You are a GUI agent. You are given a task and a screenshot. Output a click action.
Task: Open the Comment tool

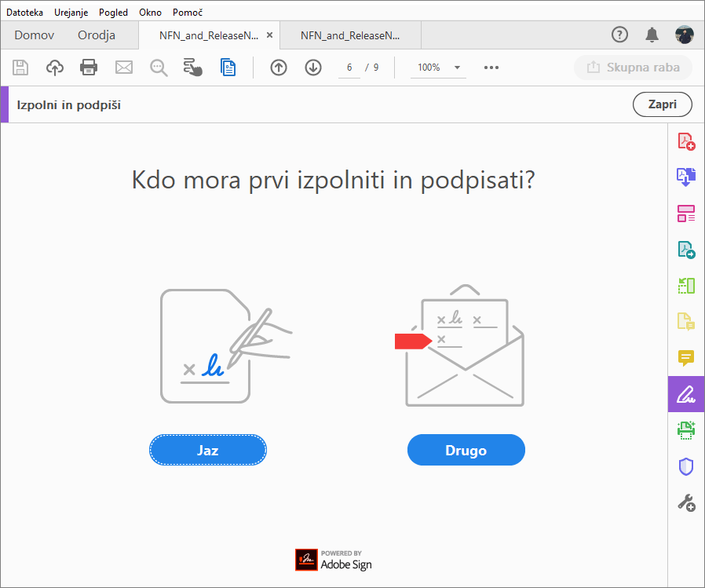click(685, 359)
